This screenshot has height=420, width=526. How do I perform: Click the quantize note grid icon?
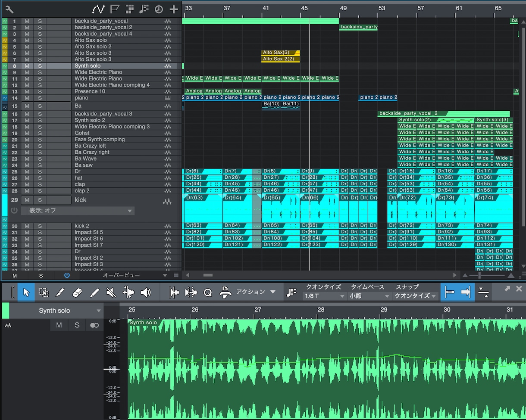(291, 292)
